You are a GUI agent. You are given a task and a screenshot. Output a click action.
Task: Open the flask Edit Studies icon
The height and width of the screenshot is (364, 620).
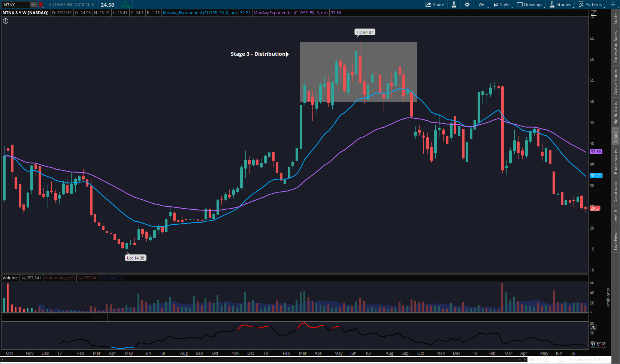[454, 4]
